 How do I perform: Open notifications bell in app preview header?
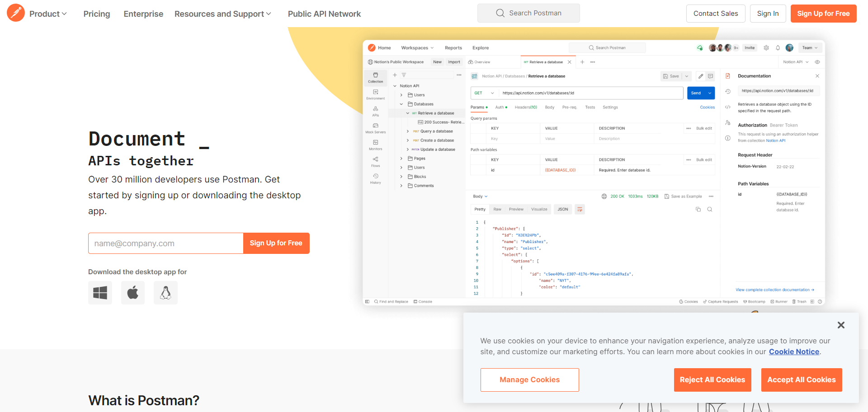tap(778, 48)
